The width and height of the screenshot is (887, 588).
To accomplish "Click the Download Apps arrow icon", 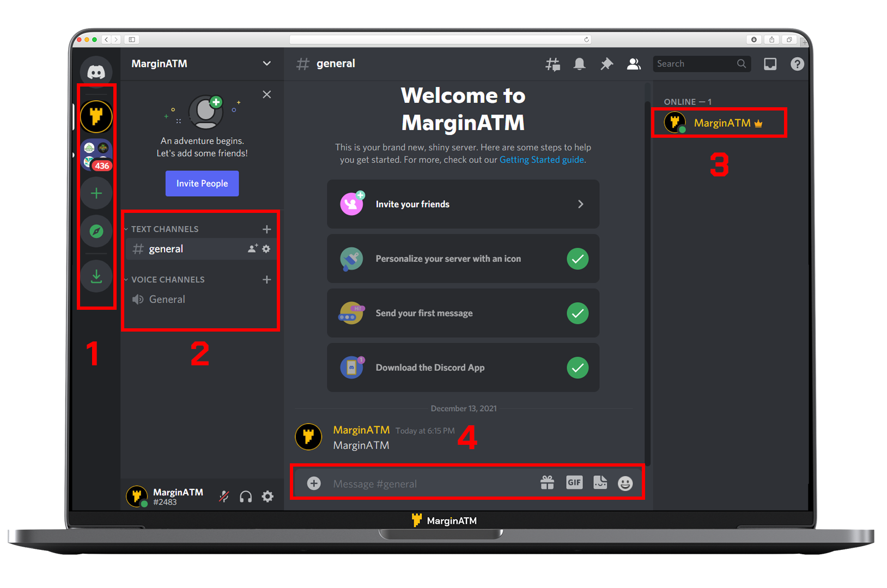I will coord(96,277).
